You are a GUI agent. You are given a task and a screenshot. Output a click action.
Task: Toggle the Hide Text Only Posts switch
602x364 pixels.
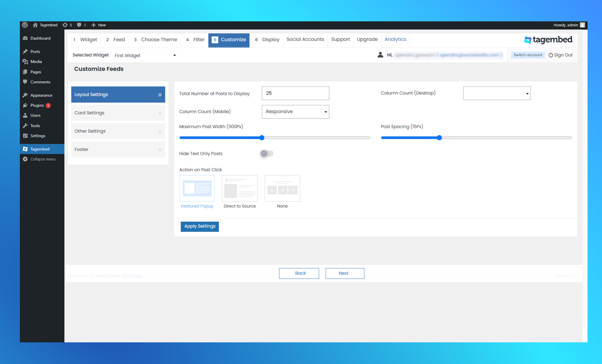click(x=267, y=153)
